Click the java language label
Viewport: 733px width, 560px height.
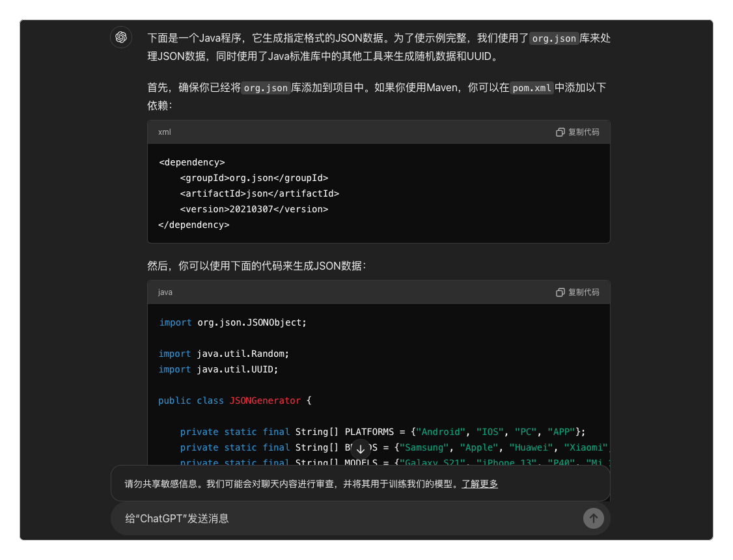[165, 292]
